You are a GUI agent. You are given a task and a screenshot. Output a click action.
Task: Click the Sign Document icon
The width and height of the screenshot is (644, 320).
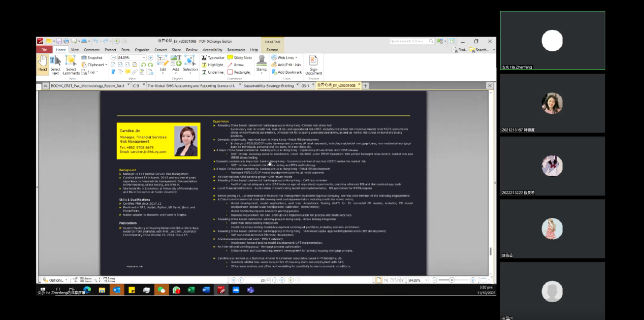click(x=313, y=65)
